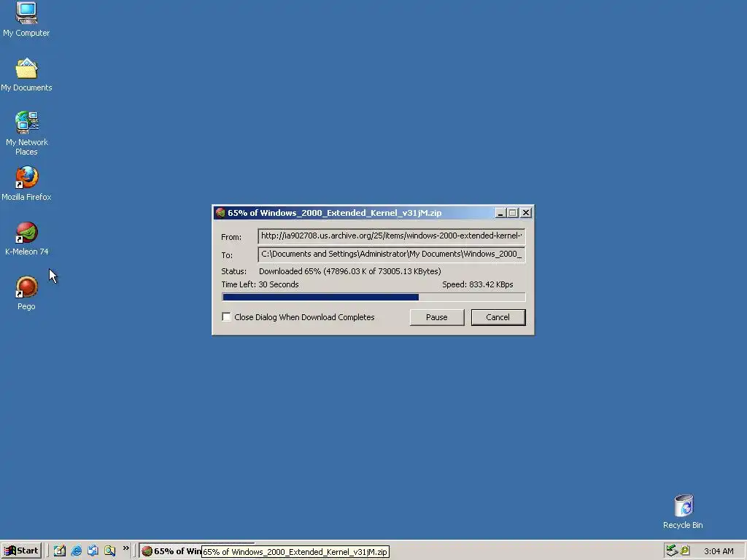The image size is (747, 560).
Task: Select the K-Meleon 74 shortcut
Action: pyautogui.click(x=26, y=238)
